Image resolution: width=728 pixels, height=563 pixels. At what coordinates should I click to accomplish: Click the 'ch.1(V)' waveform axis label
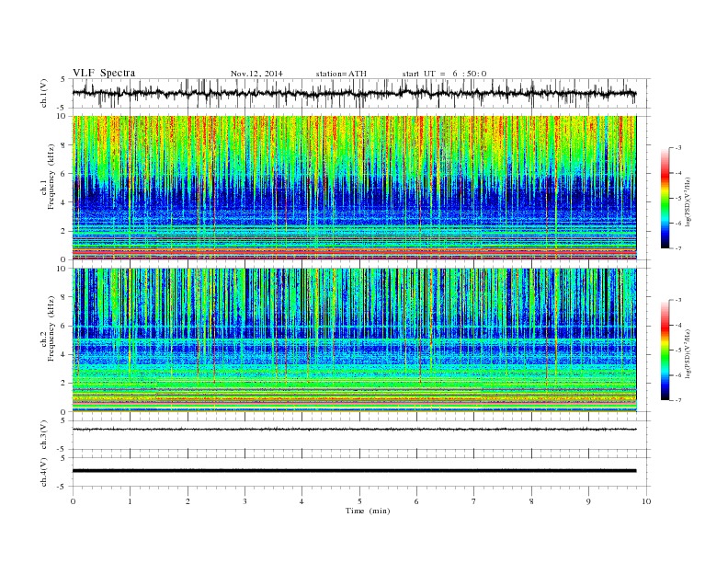(43, 93)
